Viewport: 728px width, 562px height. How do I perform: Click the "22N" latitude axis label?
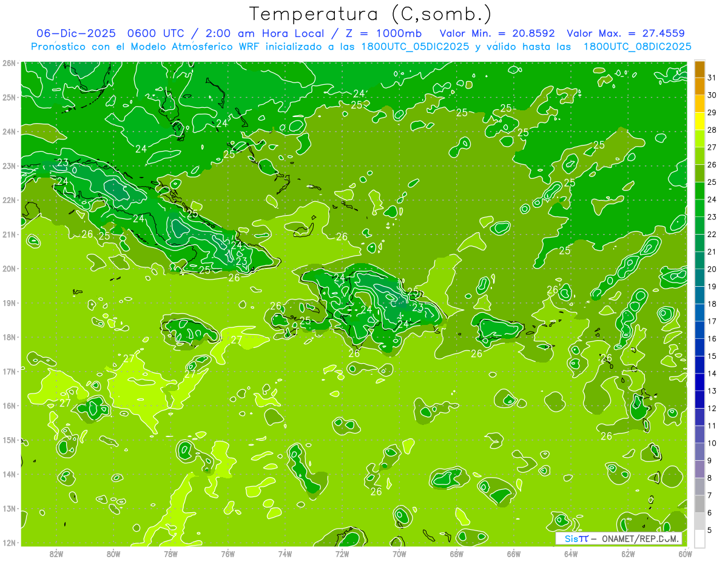click(x=9, y=199)
